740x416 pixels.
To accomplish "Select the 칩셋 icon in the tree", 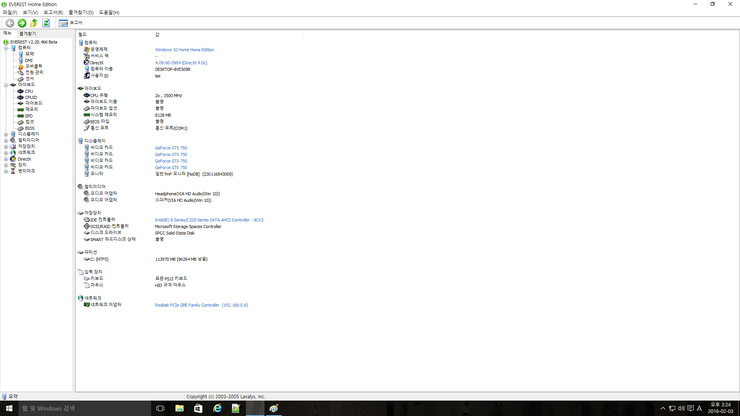I will point(20,122).
